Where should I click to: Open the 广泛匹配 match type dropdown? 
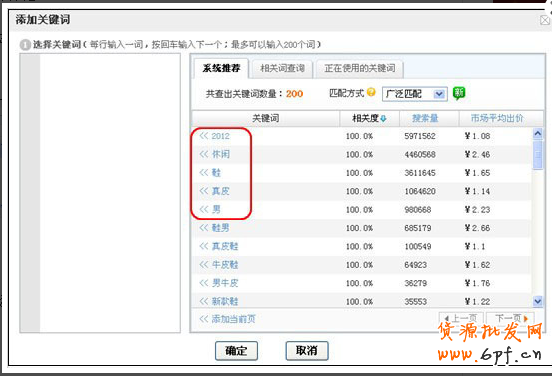(414, 94)
